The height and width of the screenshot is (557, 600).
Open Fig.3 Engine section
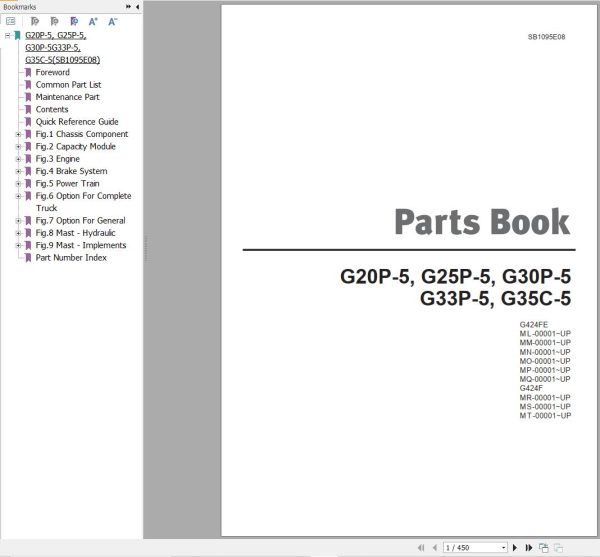click(x=58, y=159)
